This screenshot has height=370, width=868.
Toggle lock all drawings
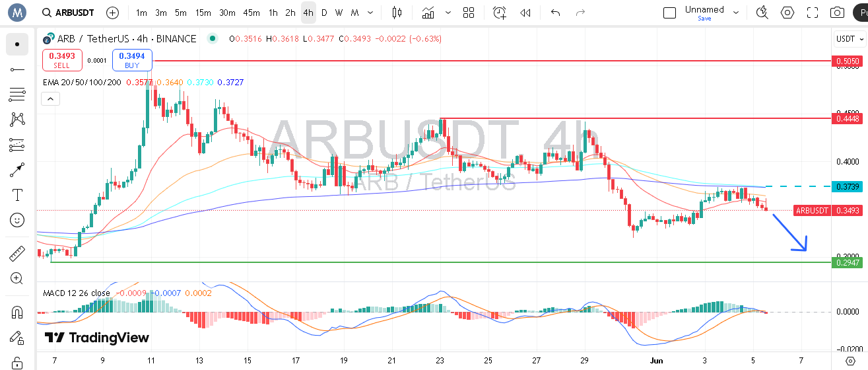(17, 361)
